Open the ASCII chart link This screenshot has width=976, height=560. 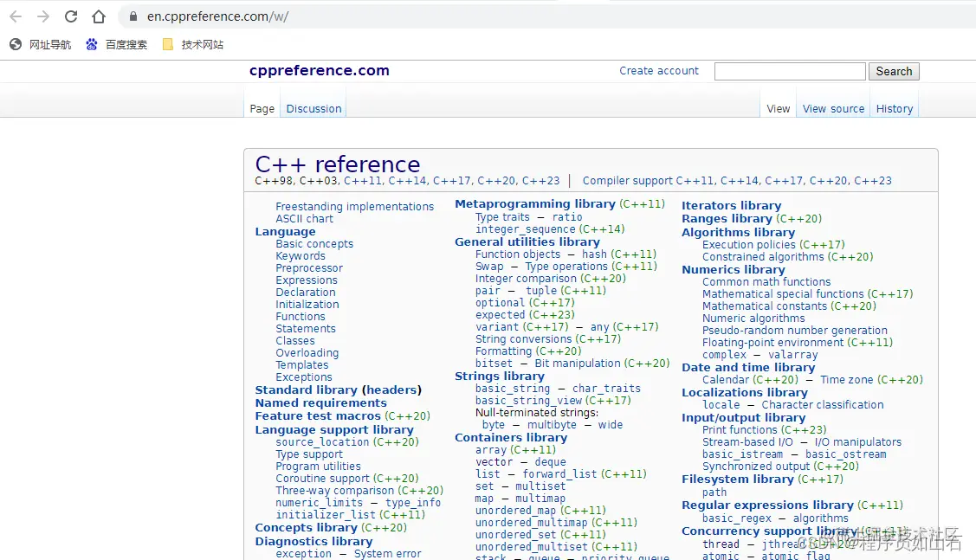(x=304, y=218)
